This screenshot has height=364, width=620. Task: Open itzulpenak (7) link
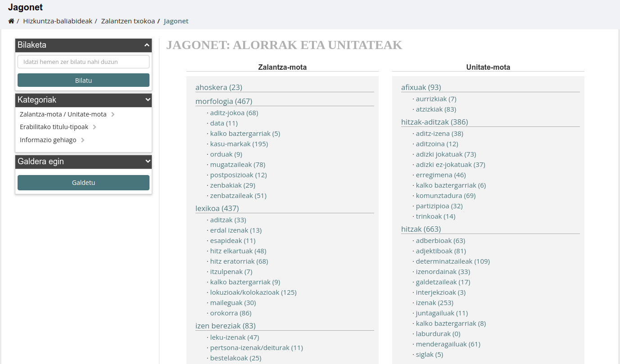[x=231, y=272]
